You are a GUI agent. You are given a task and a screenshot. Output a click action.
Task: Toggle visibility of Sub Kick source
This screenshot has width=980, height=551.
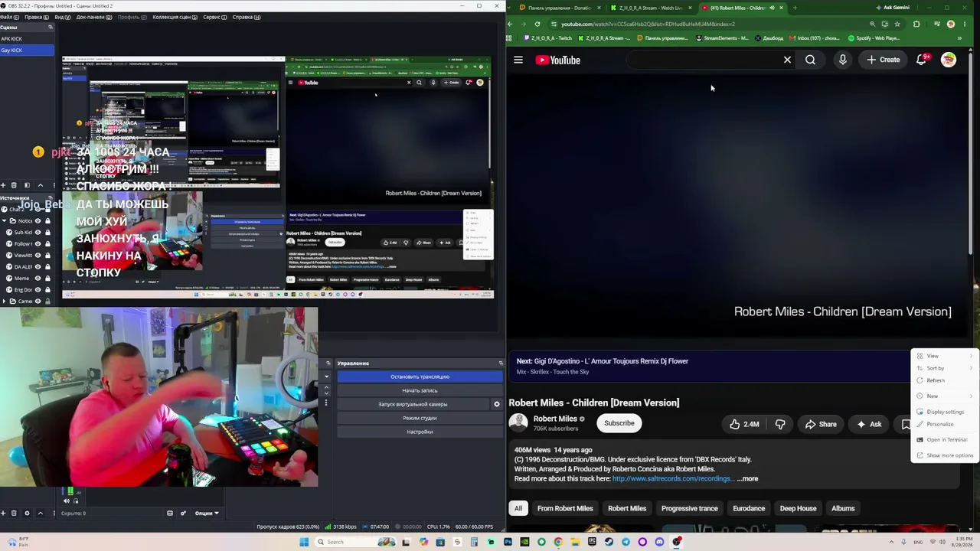38,233
